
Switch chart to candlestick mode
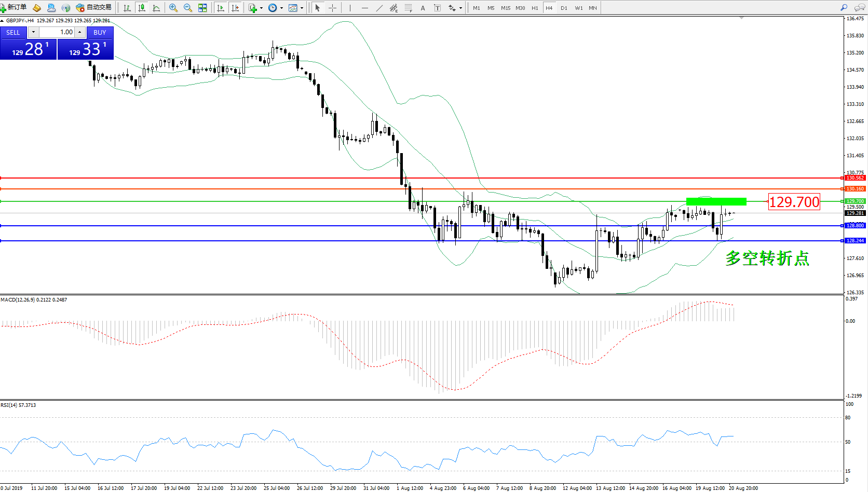point(141,8)
